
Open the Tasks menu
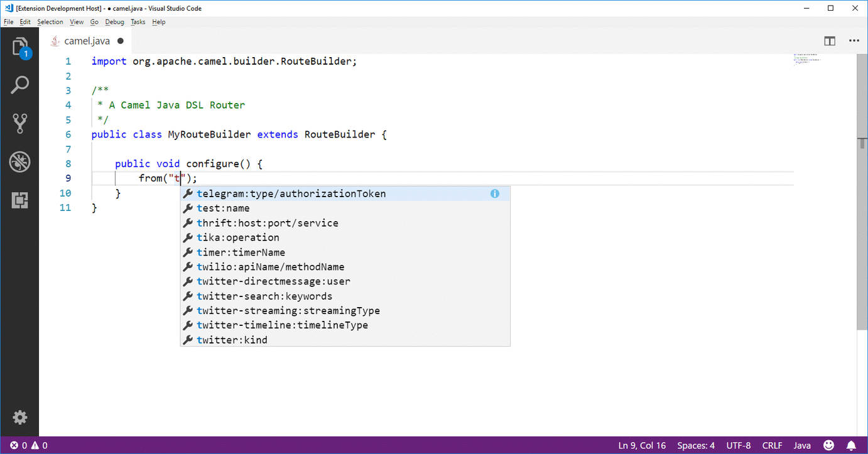pyautogui.click(x=138, y=21)
